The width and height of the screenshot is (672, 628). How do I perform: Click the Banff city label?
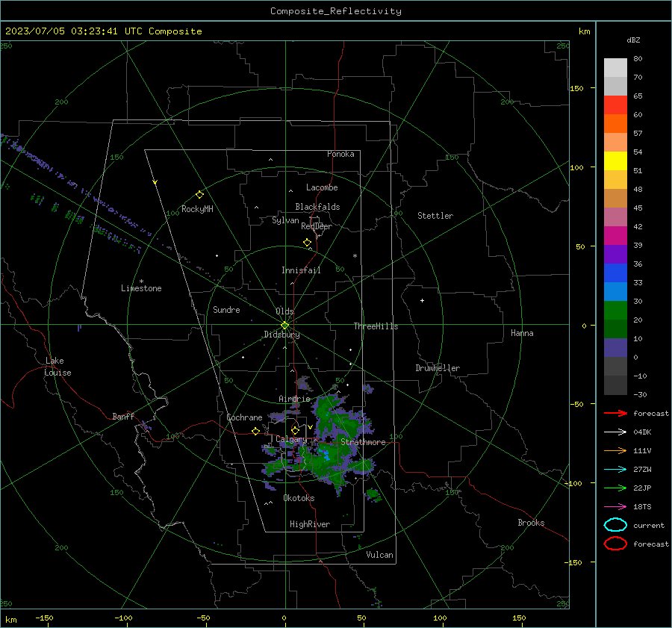pos(123,416)
